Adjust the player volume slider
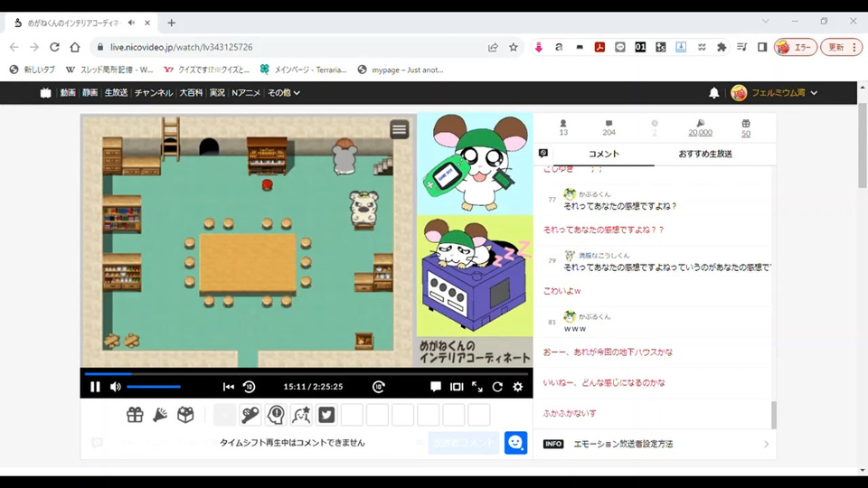 pyautogui.click(x=154, y=387)
